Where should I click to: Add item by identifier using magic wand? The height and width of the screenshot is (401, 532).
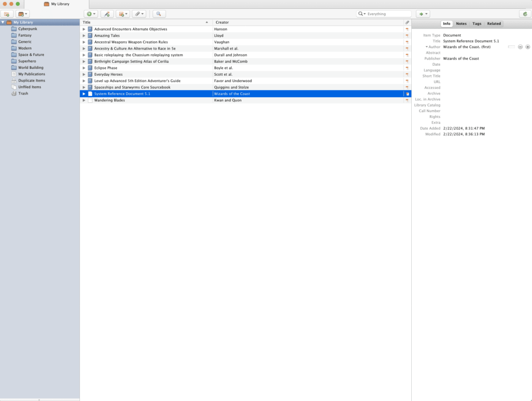click(x=107, y=14)
